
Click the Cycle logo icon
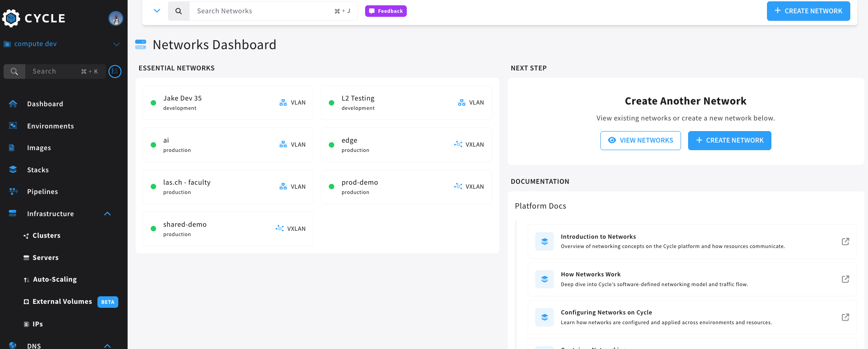click(11, 18)
